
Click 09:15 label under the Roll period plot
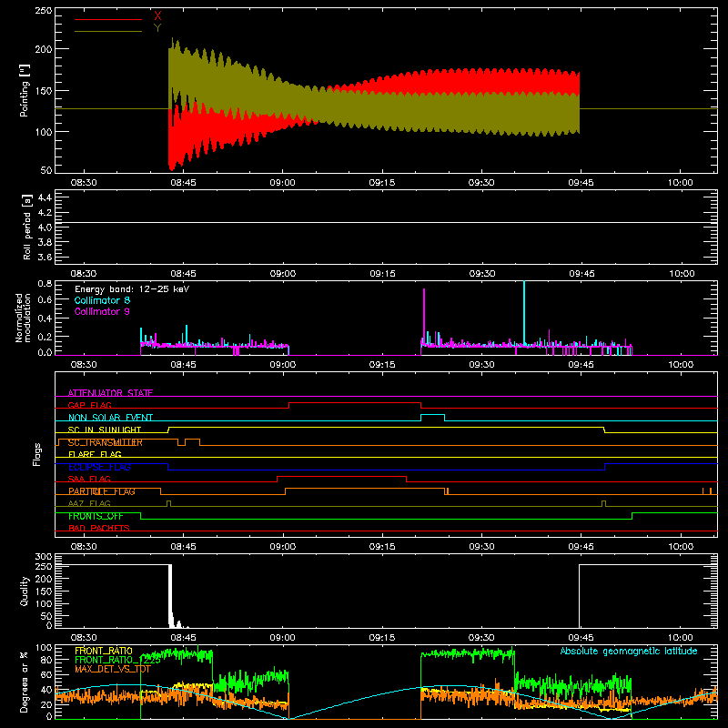(382, 274)
